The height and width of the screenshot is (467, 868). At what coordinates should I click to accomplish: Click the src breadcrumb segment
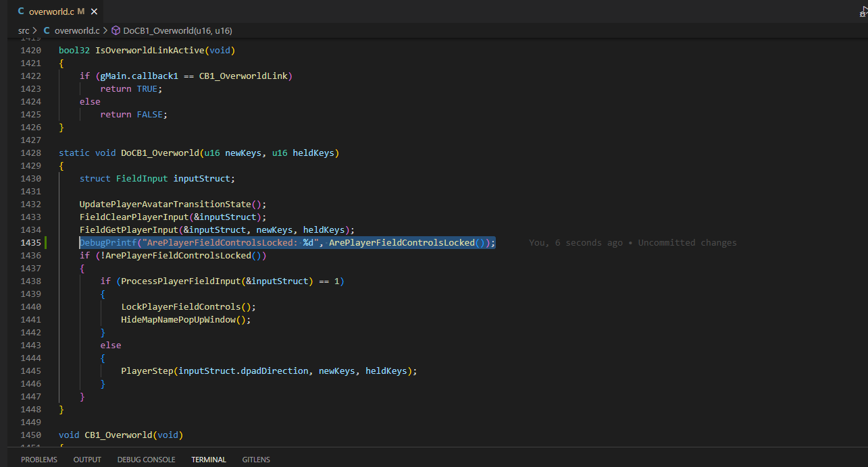pyautogui.click(x=24, y=30)
